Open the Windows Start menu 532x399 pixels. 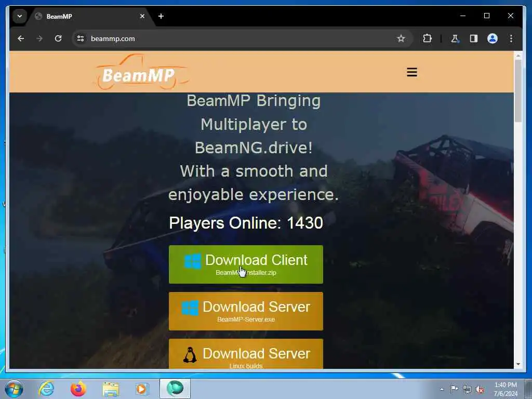click(x=14, y=389)
